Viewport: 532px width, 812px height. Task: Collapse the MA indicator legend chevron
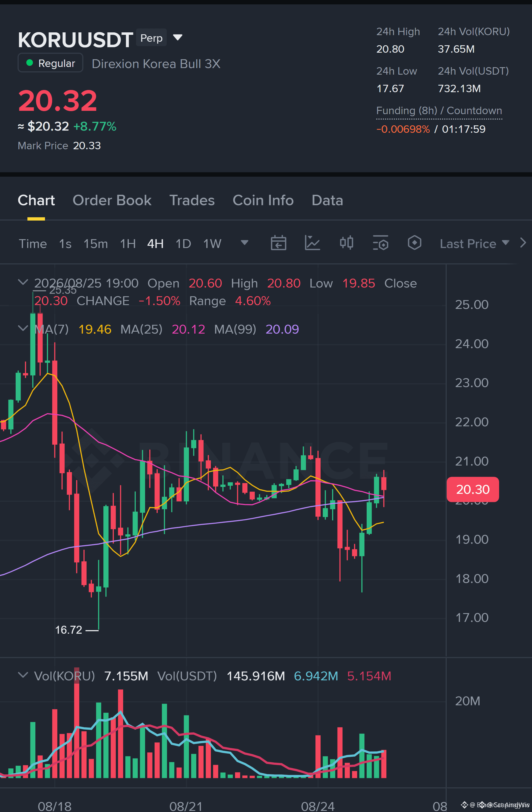[23, 328]
